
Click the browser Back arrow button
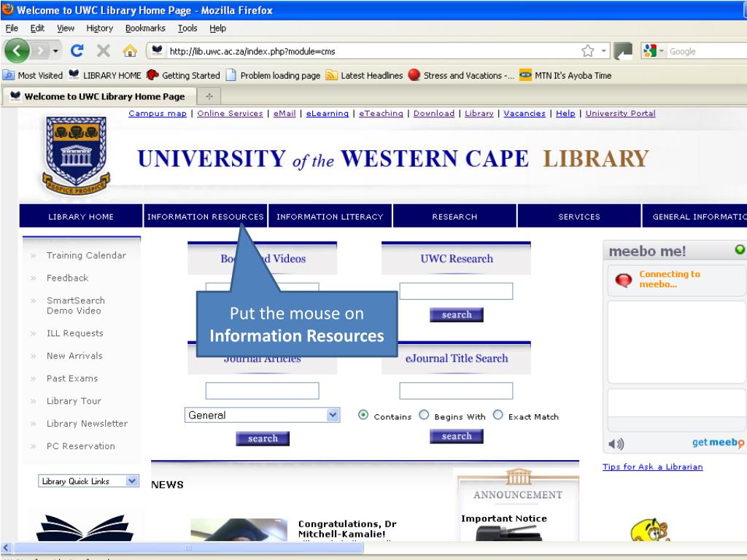(x=17, y=50)
